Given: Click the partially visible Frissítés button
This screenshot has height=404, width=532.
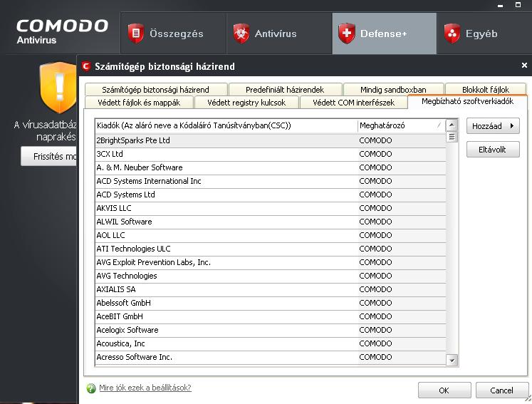Looking at the screenshot, I should pos(49,157).
